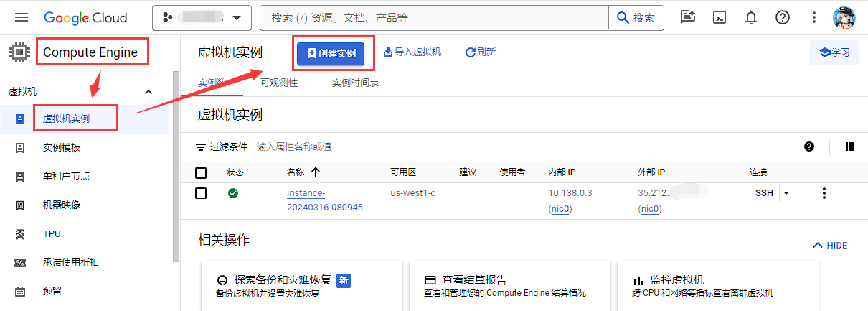Click the 承诺使用折扣 percent icon
The height and width of the screenshot is (311, 868).
click(20, 262)
